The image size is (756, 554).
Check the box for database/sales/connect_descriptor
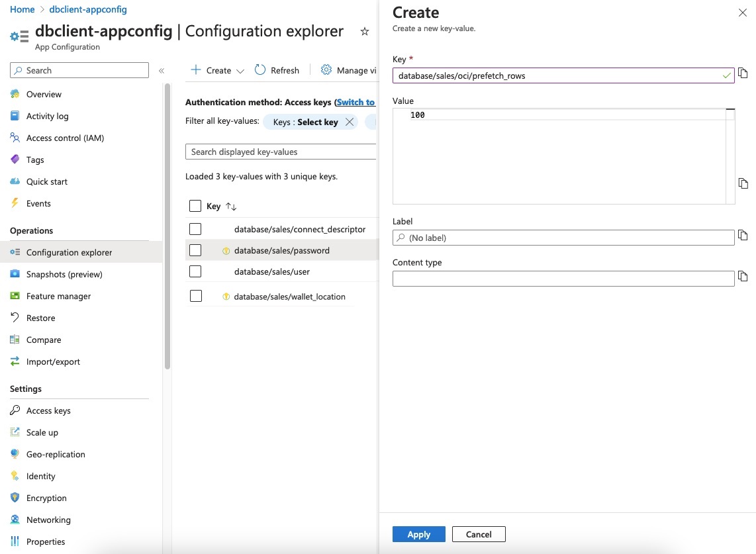click(x=195, y=229)
